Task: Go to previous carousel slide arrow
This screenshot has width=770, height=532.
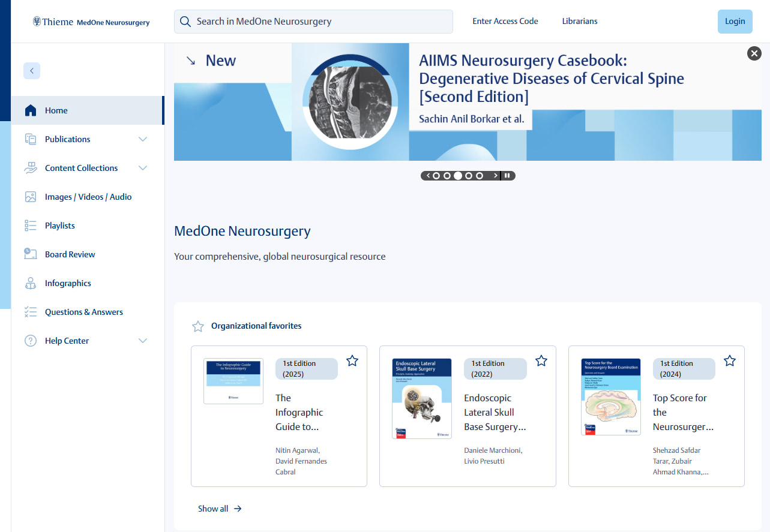Action: (x=427, y=176)
